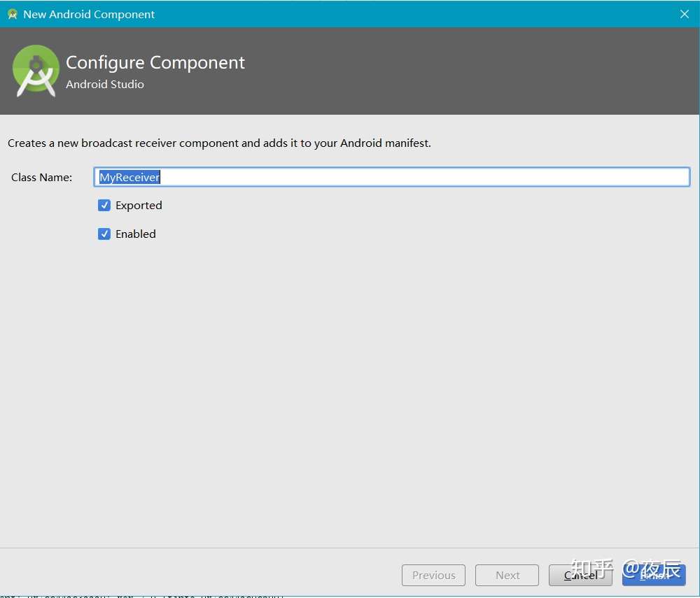The width and height of the screenshot is (700, 598).
Task: Close the New Android Component dialog
Action: tap(685, 14)
